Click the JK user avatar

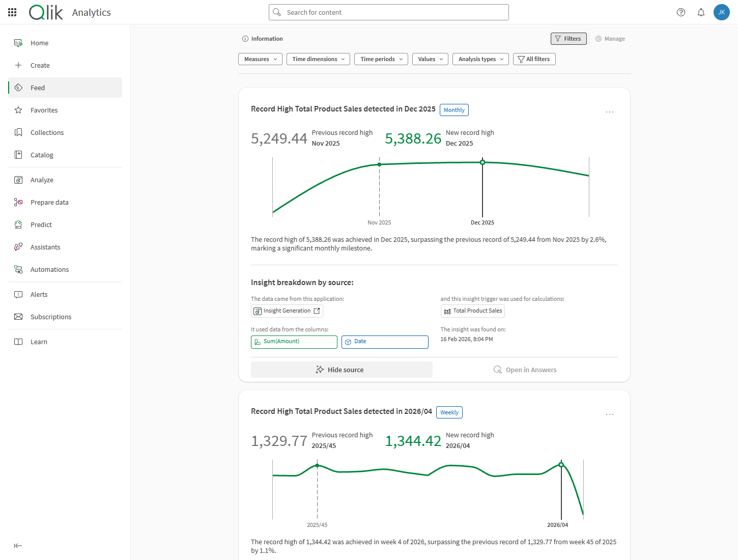point(721,12)
